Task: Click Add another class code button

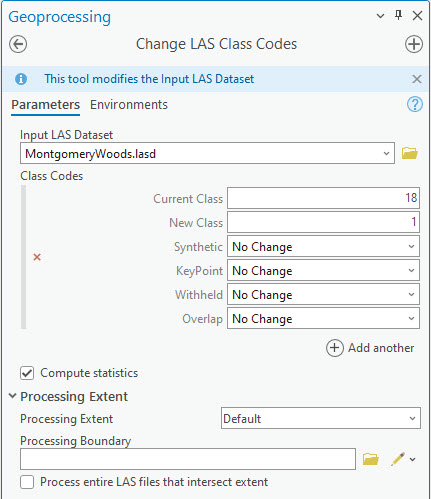Action: [370, 348]
